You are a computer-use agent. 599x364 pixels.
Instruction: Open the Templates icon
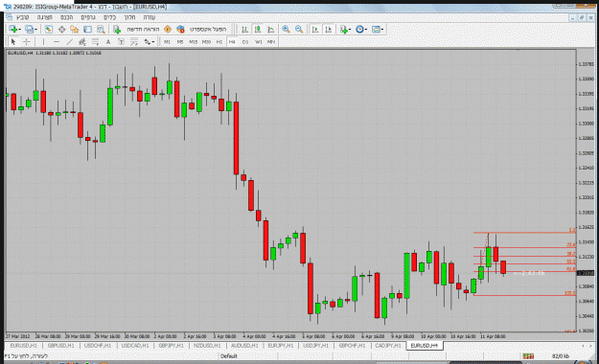(x=376, y=30)
